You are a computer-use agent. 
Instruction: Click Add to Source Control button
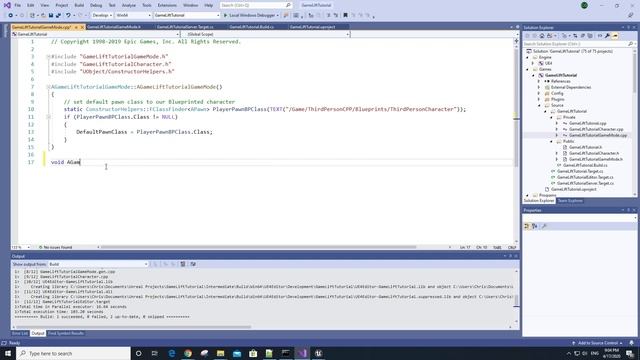pyautogui.click(x=598, y=343)
